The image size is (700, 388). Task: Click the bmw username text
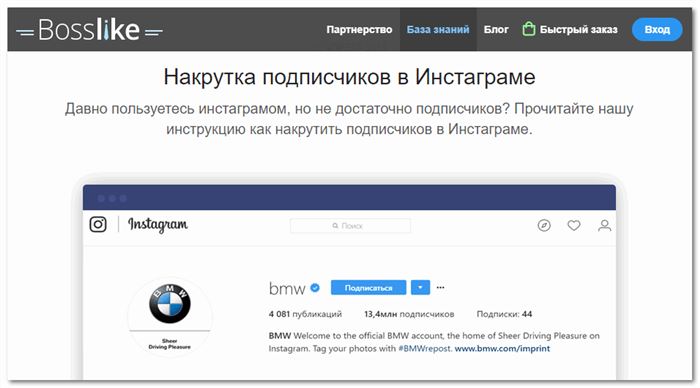tap(287, 288)
